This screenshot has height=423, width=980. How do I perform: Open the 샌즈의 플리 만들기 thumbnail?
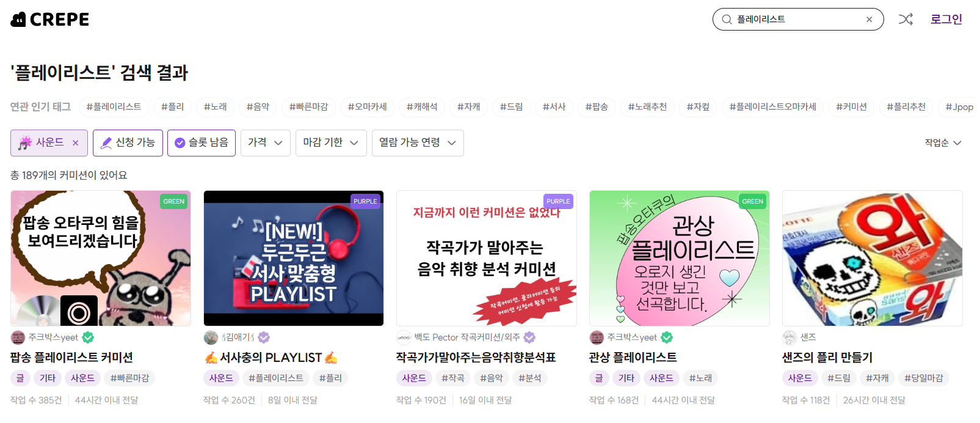coord(872,258)
